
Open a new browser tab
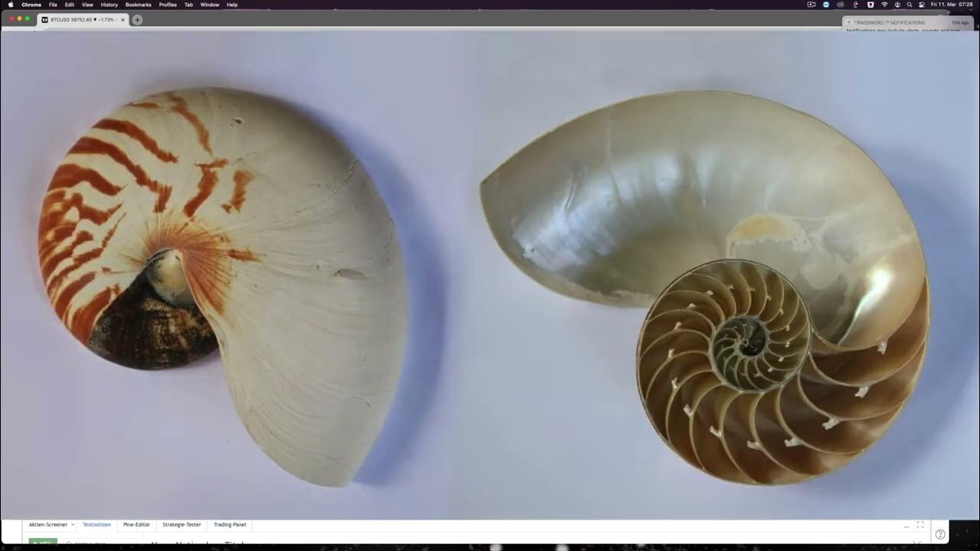coord(137,20)
